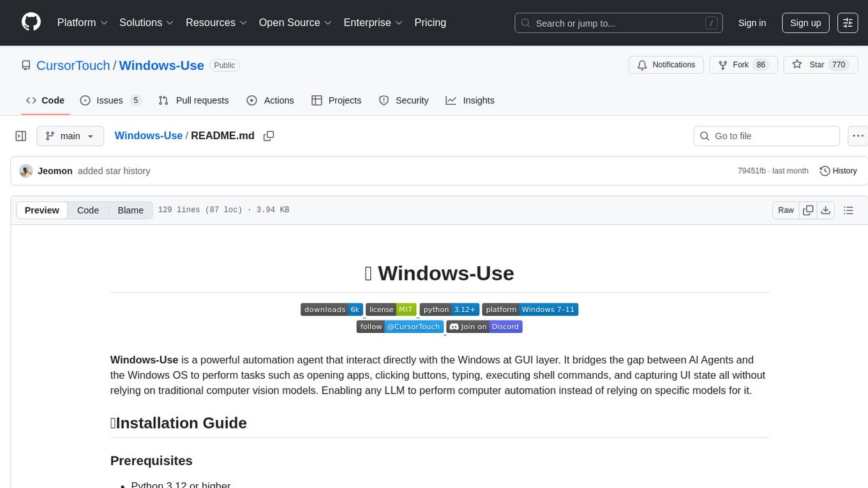The width and height of the screenshot is (868, 488).
Task: Click the Sign up button
Action: click(805, 22)
